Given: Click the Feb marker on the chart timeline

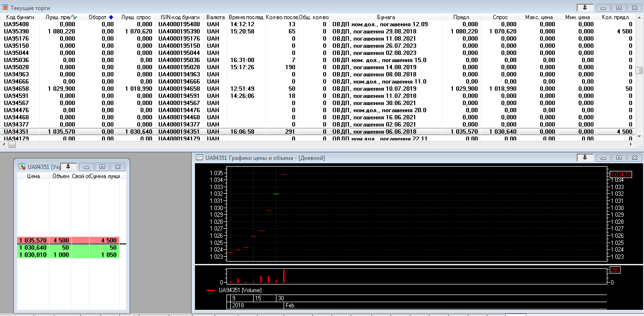Looking at the screenshot, I should pyautogui.click(x=289, y=305).
